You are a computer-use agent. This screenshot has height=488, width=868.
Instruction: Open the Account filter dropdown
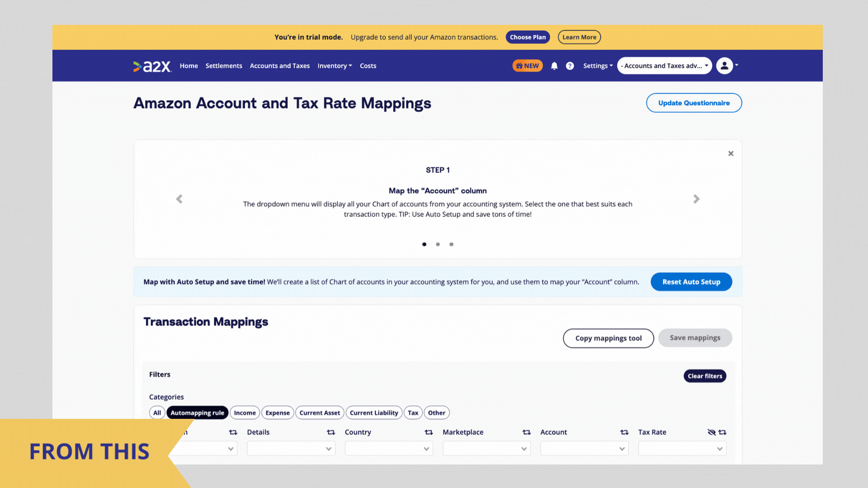[x=585, y=449]
